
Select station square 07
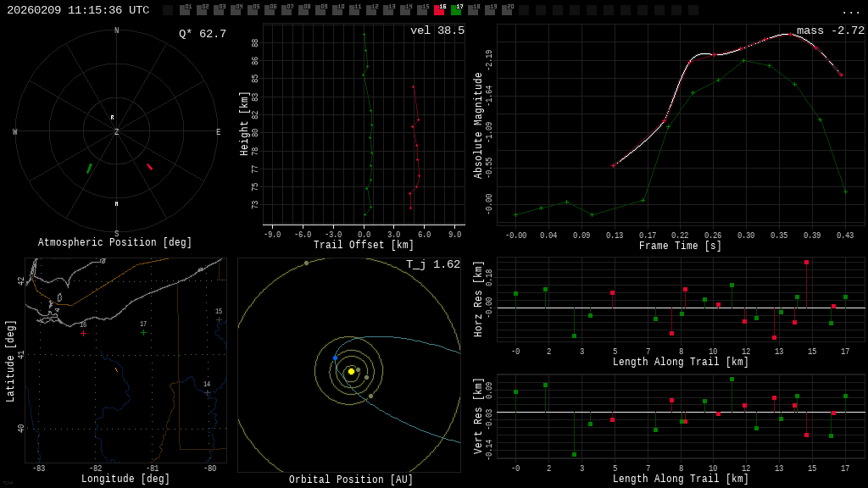(287, 10)
